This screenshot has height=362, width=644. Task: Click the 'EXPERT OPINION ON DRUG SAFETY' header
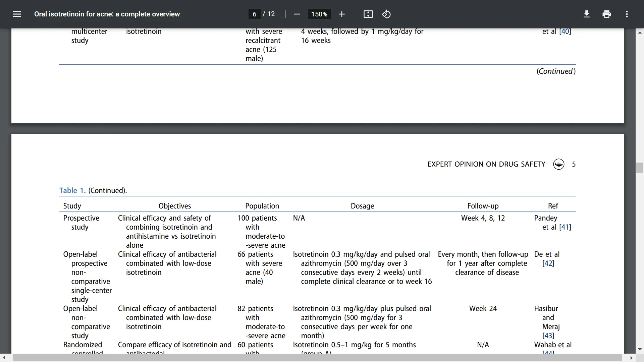pos(486,164)
